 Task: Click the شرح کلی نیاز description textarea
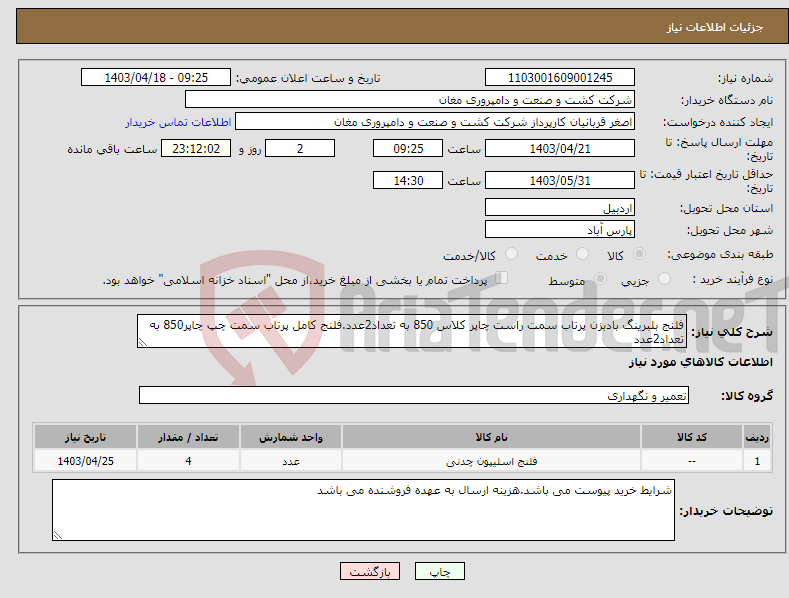(412, 331)
